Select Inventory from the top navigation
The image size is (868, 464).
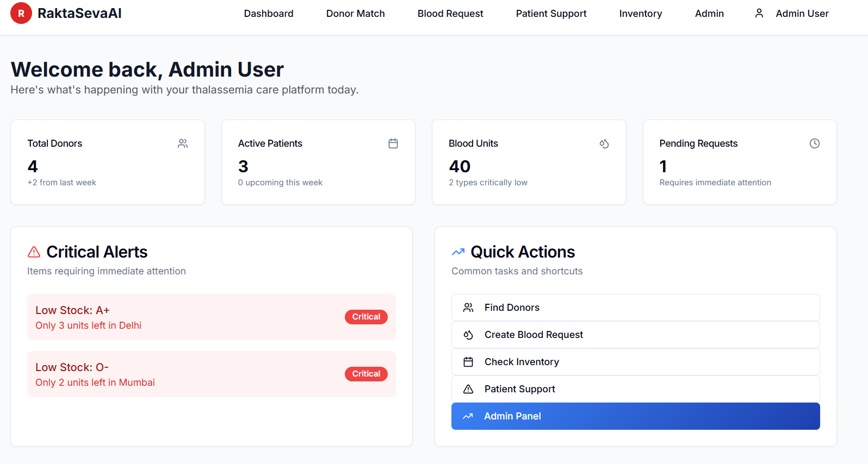click(x=640, y=14)
